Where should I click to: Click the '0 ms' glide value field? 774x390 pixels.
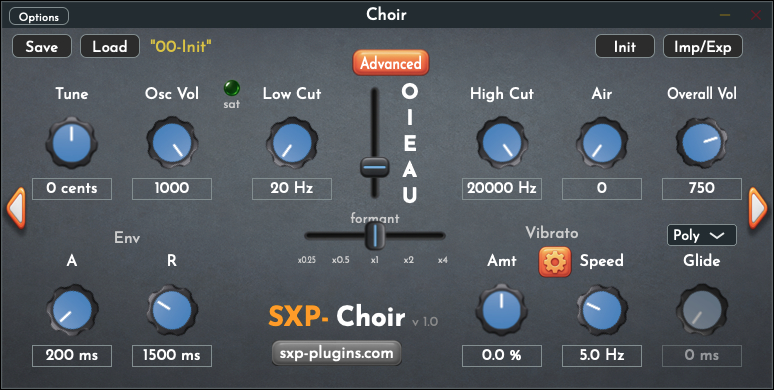click(701, 355)
